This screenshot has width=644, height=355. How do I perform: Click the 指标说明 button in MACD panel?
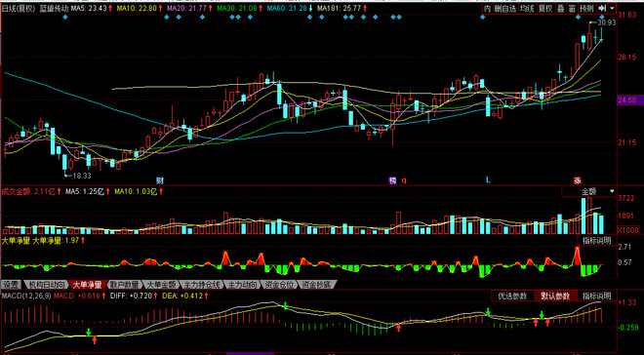point(597,296)
